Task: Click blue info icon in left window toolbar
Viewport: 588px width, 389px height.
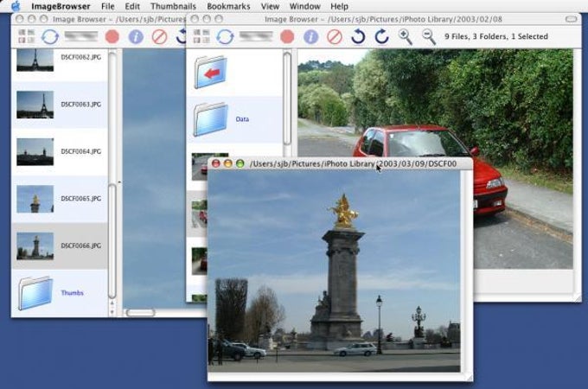Action: click(136, 36)
